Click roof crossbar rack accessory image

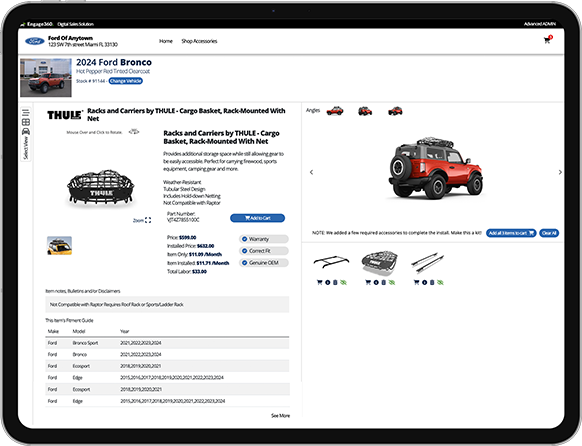(331, 261)
